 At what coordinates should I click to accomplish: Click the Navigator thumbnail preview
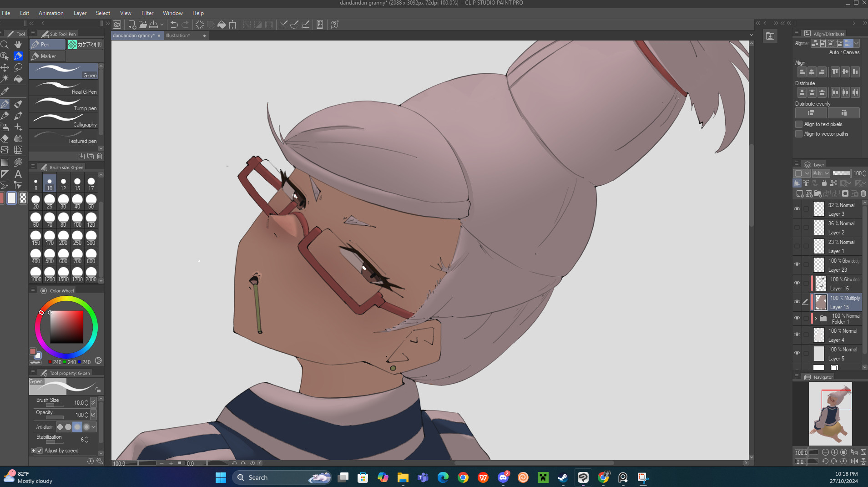coord(830,413)
